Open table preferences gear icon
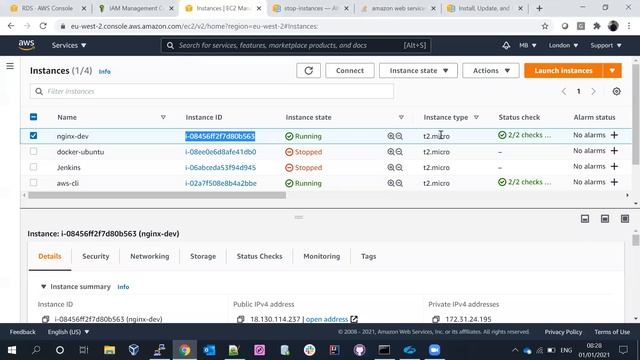640x360 pixels. (616, 91)
